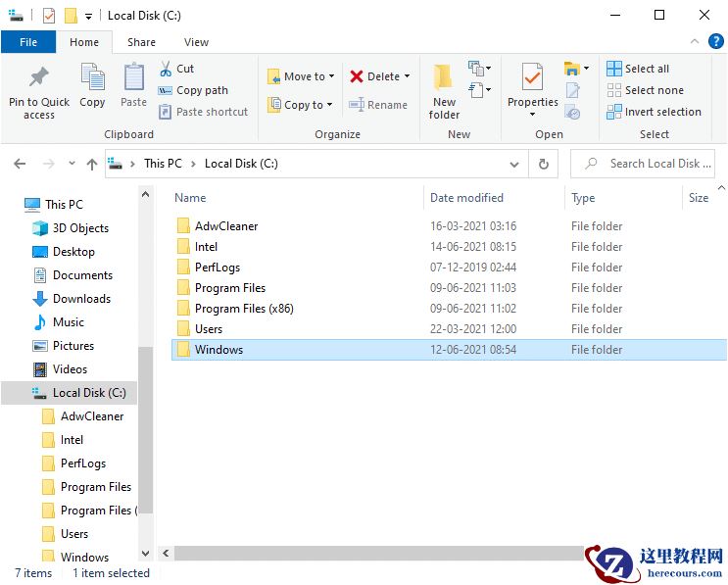Open Copy to dropdown
The height and width of the screenshot is (585, 728).
(x=301, y=105)
